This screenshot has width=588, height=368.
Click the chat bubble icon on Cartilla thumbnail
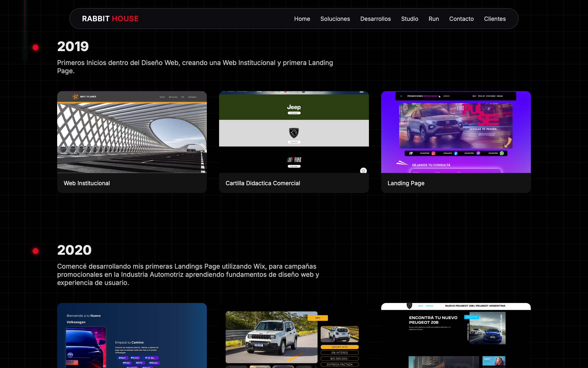tap(363, 171)
